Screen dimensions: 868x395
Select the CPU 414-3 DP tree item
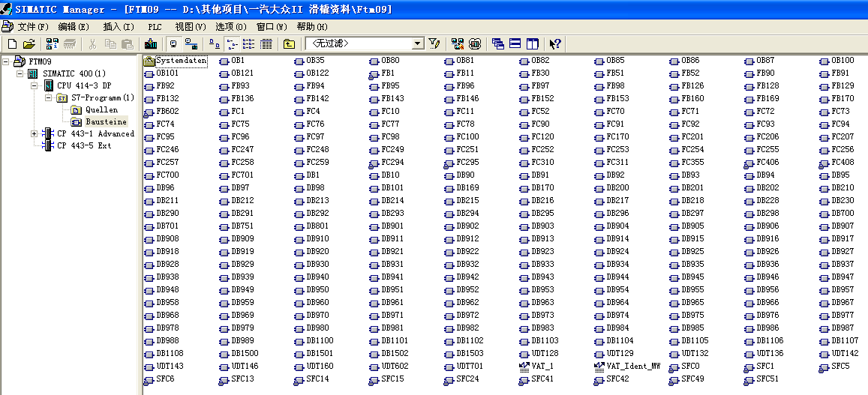coord(83,85)
